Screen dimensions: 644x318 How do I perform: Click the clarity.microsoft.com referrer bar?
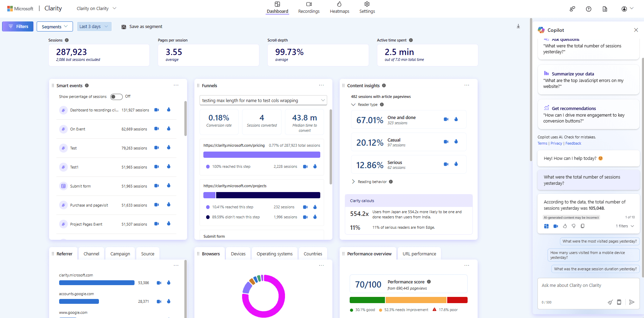coord(96,283)
